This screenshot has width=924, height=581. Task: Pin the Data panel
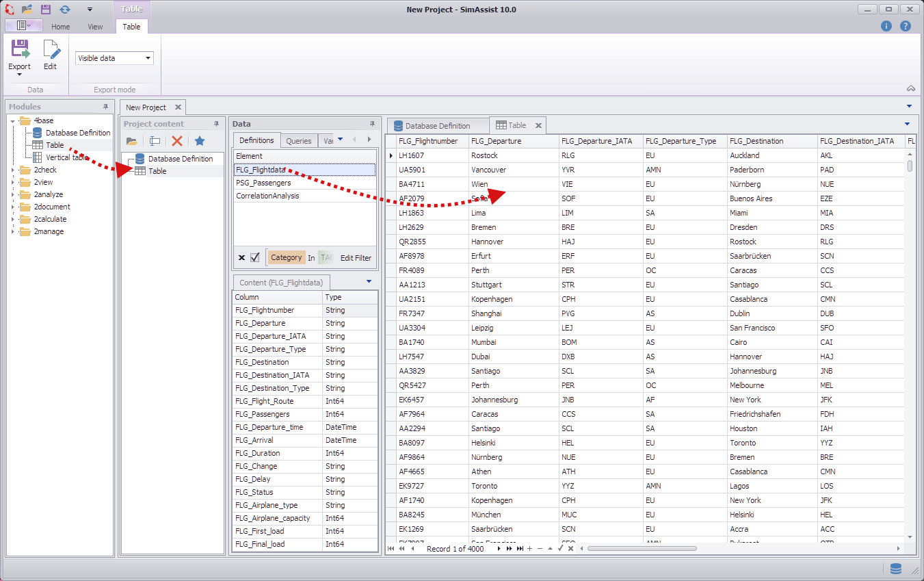pyautogui.click(x=372, y=123)
